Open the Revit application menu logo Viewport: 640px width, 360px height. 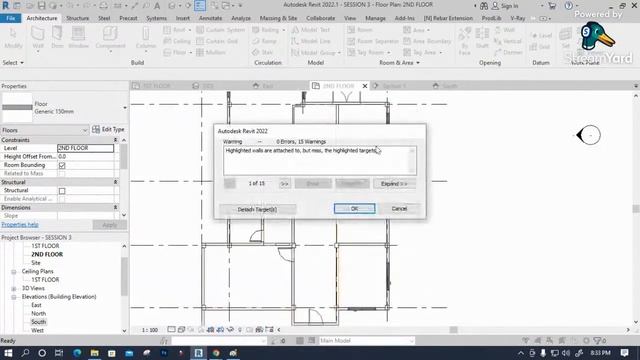coord(5,6)
